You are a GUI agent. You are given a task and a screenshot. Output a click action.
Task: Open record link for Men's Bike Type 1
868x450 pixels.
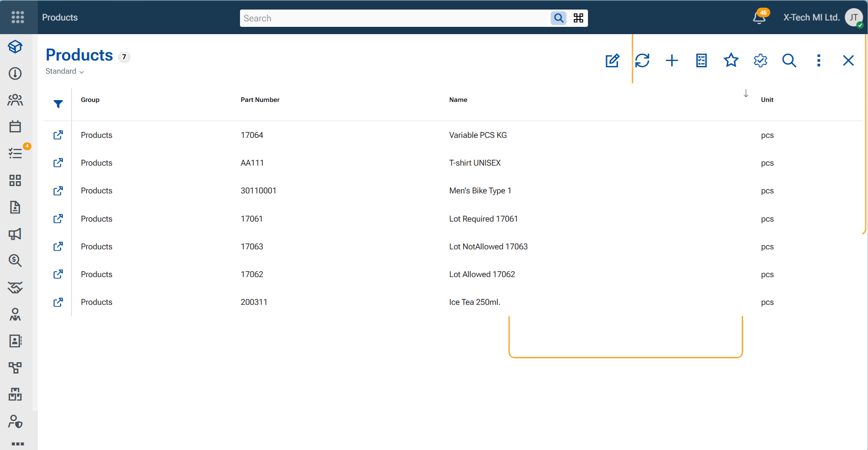pyautogui.click(x=58, y=191)
